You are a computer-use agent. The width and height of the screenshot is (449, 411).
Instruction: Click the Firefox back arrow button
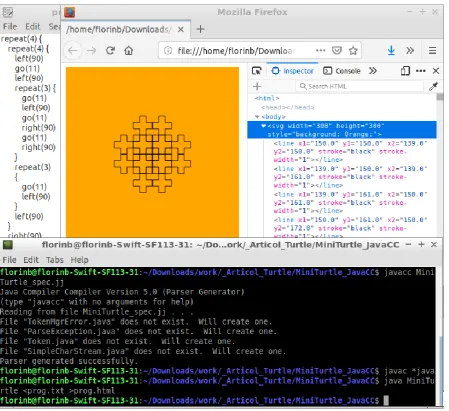coord(73,51)
